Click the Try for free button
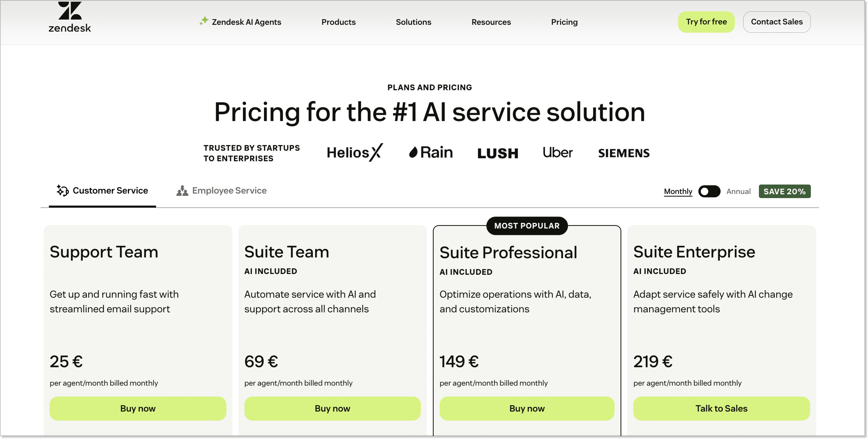 pos(706,22)
